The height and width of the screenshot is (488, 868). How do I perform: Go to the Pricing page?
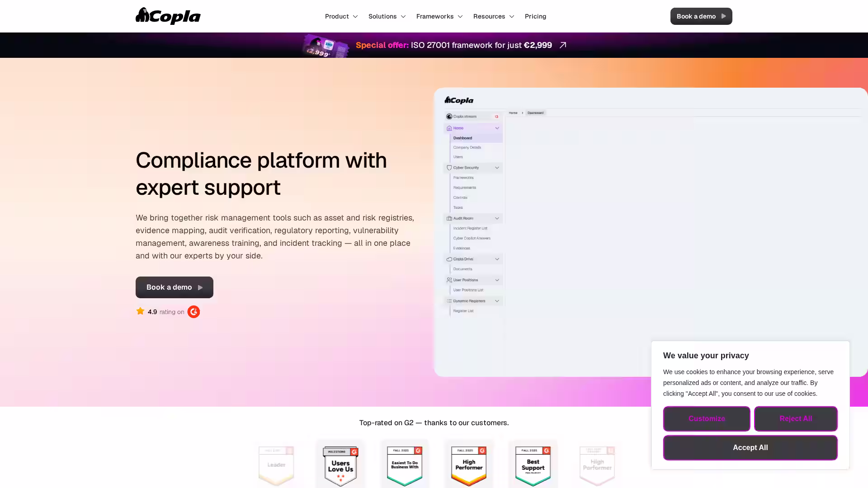click(535, 16)
